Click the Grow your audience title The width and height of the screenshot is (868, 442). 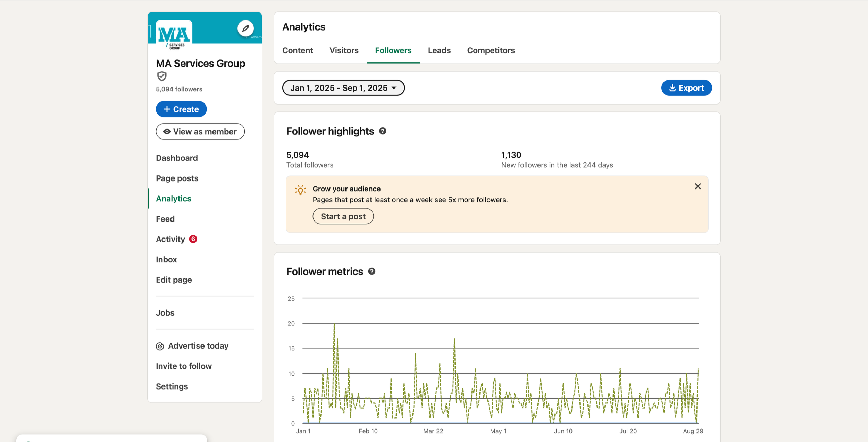(x=347, y=189)
